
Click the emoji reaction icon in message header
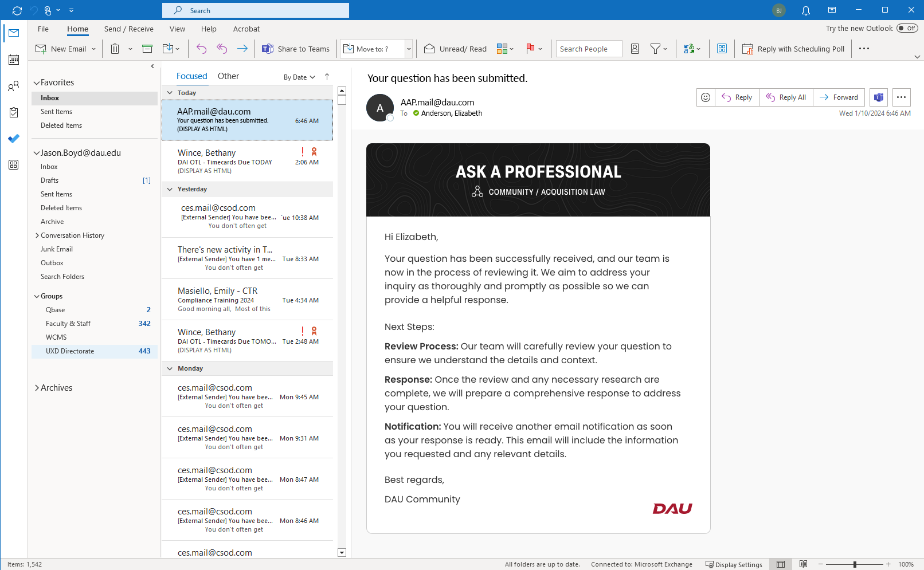[706, 97]
